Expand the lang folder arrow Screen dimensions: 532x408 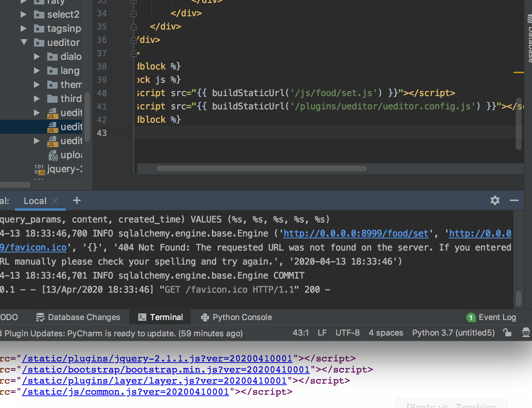pyautogui.click(x=37, y=71)
